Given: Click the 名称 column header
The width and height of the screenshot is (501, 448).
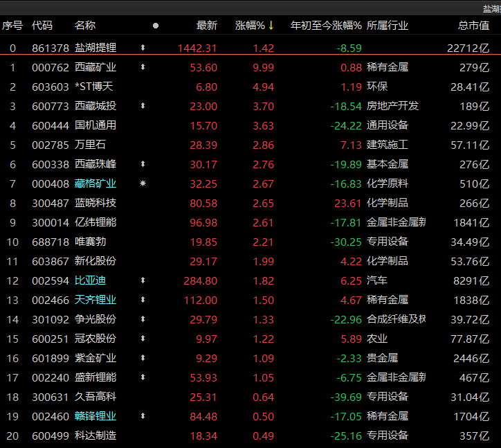Looking at the screenshot, I should [x=85, y=26].
